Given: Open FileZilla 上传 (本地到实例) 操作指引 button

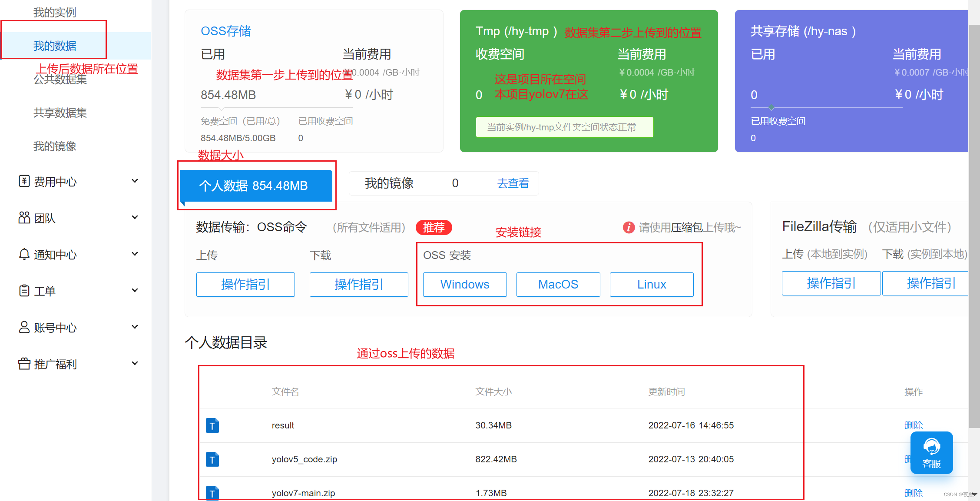Looking at the screenshot, I should click(x=831, y=283).
